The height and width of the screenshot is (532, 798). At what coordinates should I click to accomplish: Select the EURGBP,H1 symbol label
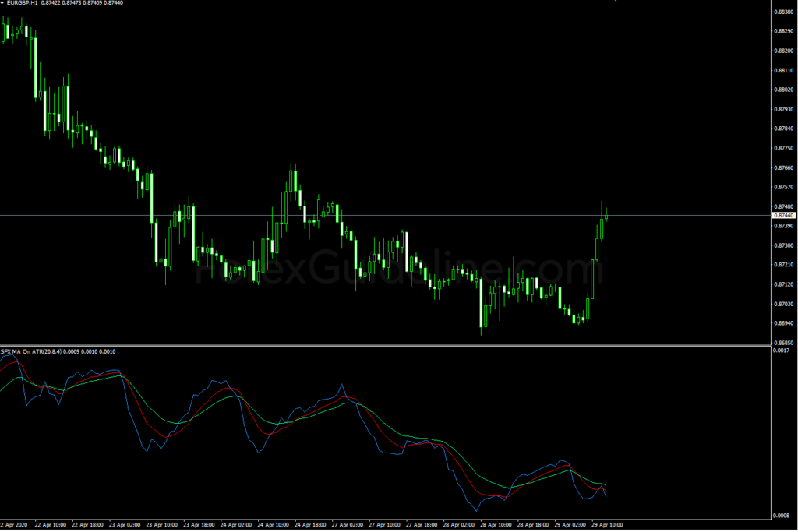[21, 3]
